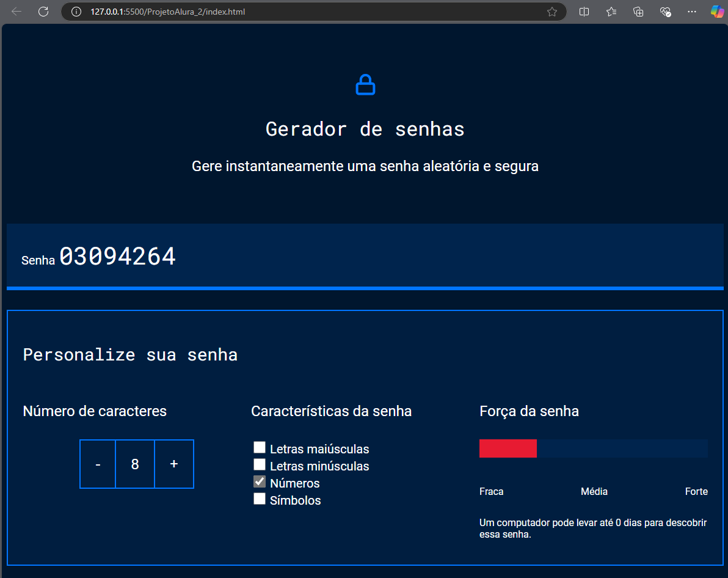Click the Número de caracteres label
Image resolution: width=728 pixels, height=578 pixels.
click(95, 411)
